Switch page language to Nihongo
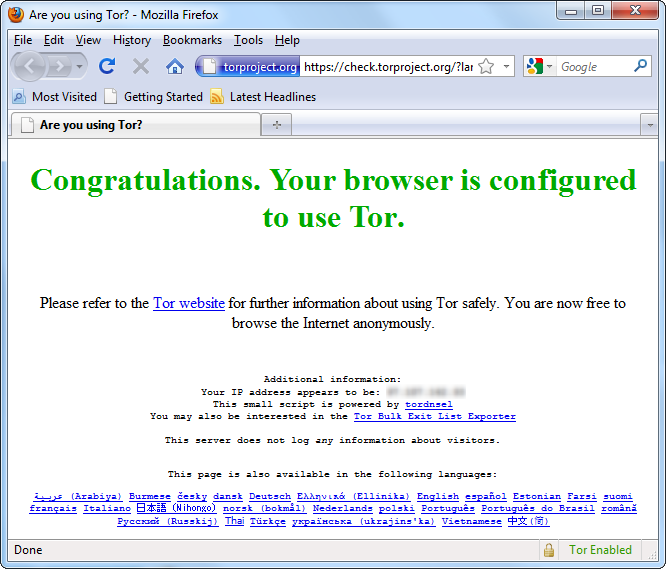The height and width of the screenshot is (569, 666). pos(176,508)
